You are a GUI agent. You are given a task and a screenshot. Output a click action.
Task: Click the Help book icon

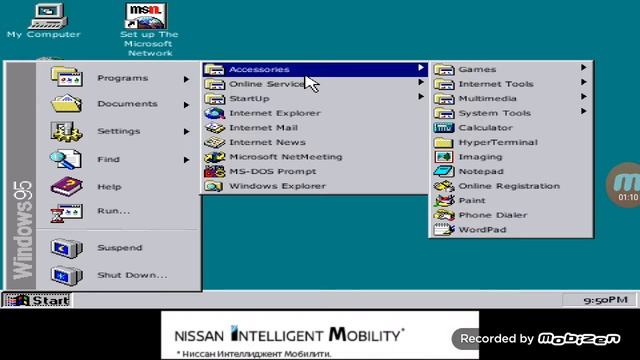click(67, 187)
